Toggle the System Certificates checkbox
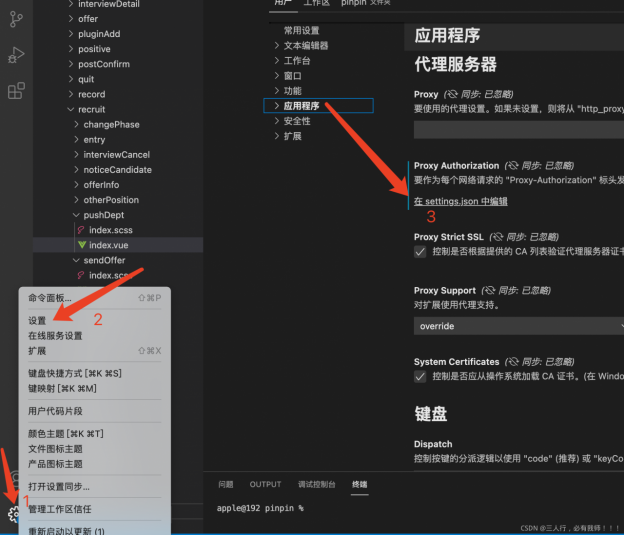Viewport: 624px width, 535px height. click(420, 377)
